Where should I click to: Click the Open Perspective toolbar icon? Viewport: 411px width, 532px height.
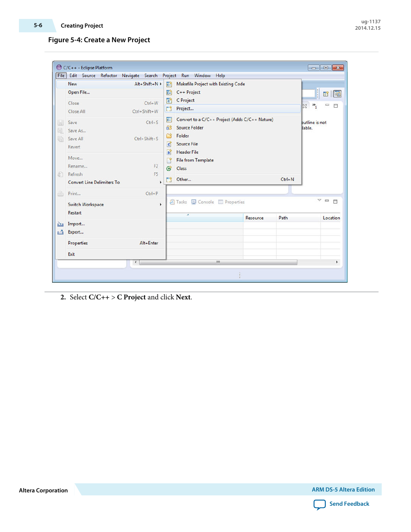[x=326, y=93]
